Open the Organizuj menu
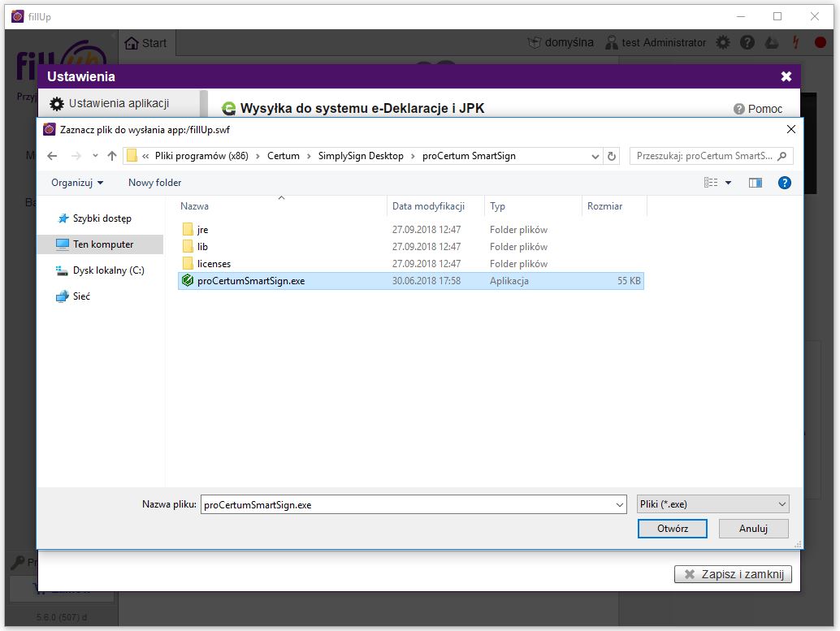This screenshot has width=840, height=631. (77, 183)
